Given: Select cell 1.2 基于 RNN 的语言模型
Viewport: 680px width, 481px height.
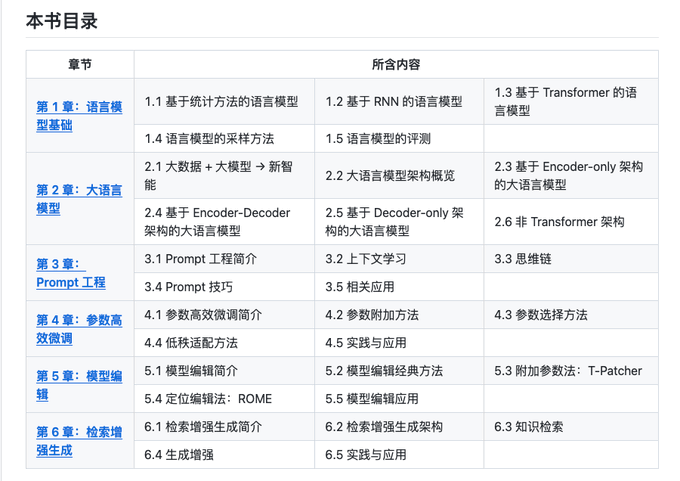Looking at the screenshot, I should 399,101.
